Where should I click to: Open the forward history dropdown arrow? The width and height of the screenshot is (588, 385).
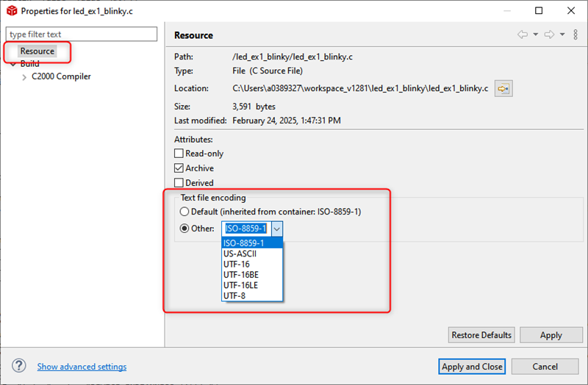(x=562, y=35)
